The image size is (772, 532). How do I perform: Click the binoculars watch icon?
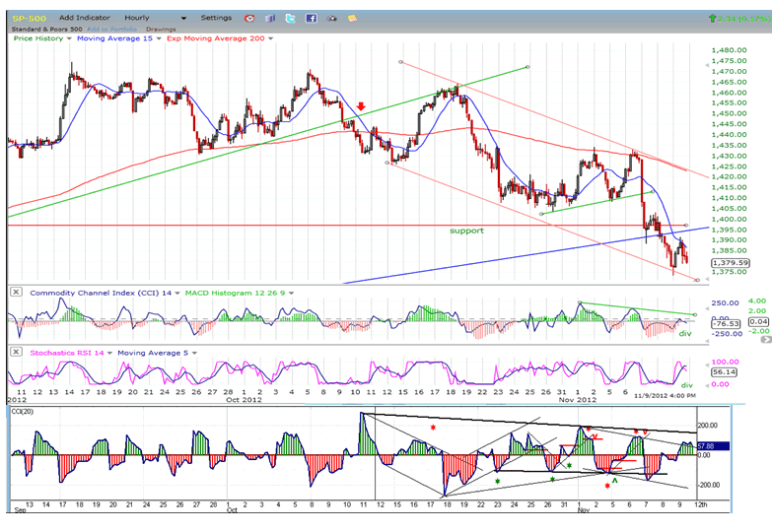click(x=330, y=18)
